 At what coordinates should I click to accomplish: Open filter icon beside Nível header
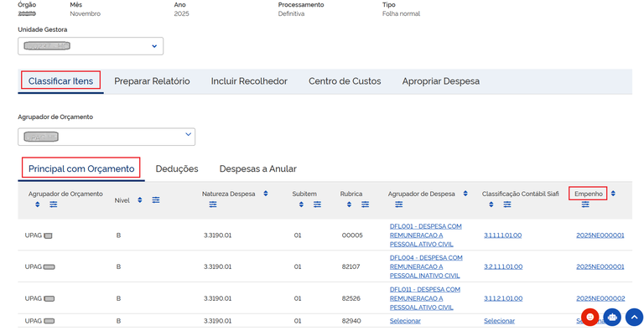click(x=156, y=200)
